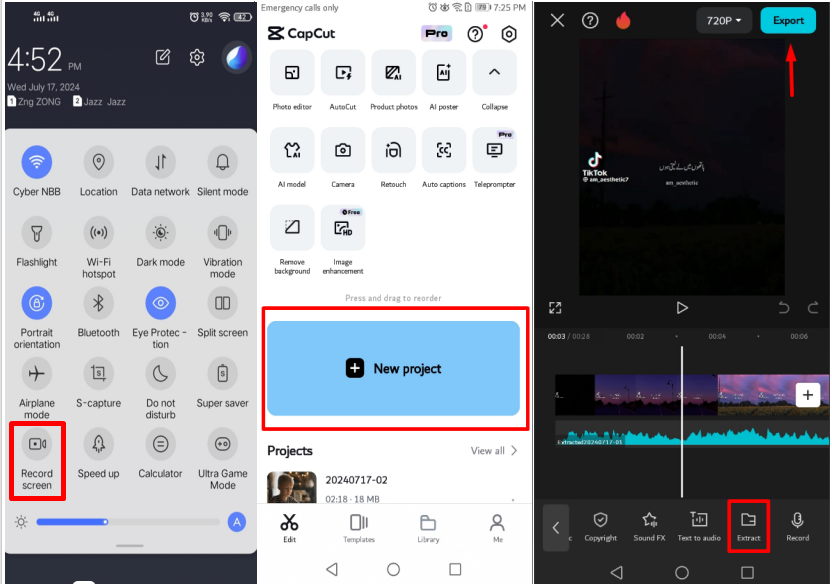Screen dimensions: 832x584
Task: Switch to the Templates tab
Action: (x=359, y=528)
